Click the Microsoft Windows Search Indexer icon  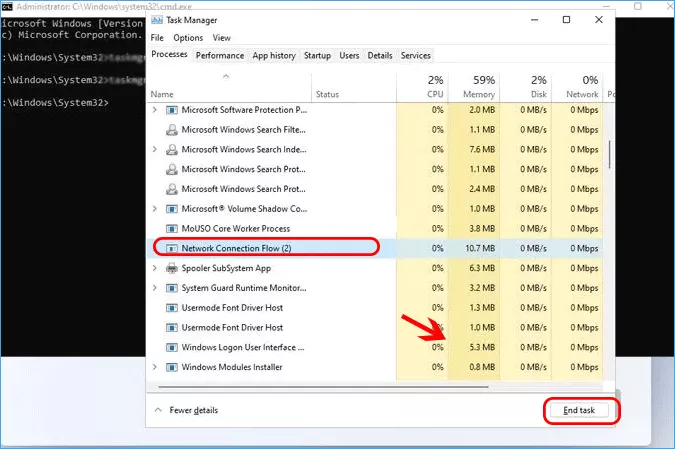[x=172, y=150]
